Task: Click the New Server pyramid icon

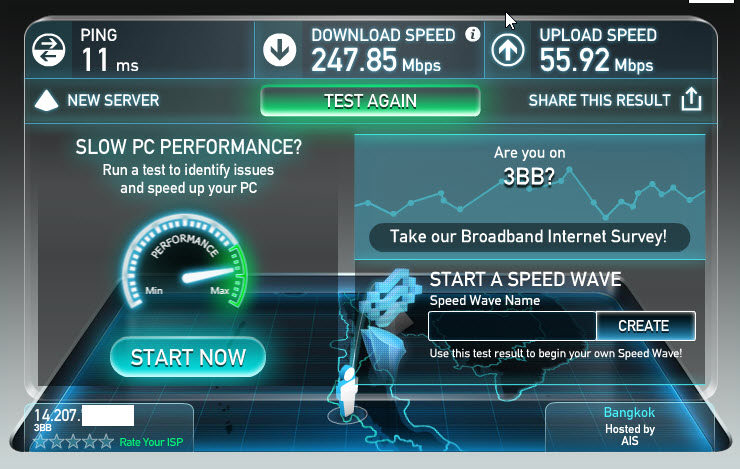Action: coord(46,100)
